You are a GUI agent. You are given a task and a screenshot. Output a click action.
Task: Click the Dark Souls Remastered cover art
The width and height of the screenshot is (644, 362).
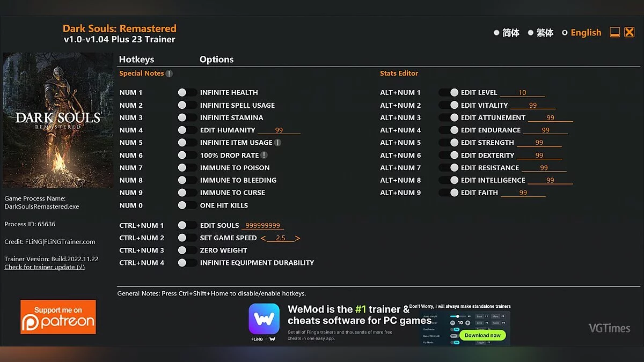pyautogui.click(x=58, y=120)
